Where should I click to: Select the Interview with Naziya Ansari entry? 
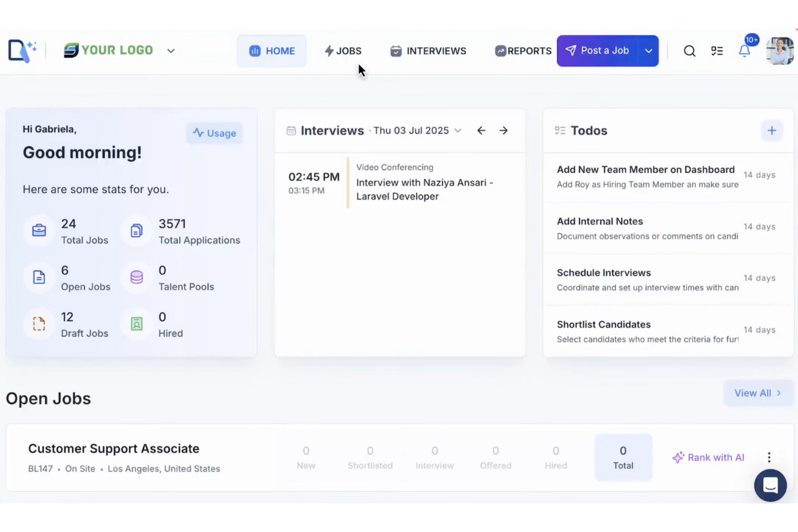(425, 183)
